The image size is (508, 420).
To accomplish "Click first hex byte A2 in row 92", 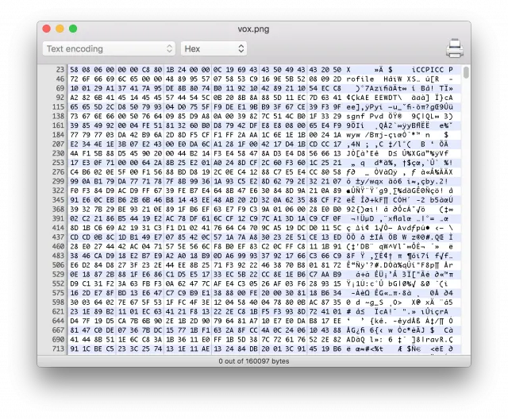I will coord(74,98).
